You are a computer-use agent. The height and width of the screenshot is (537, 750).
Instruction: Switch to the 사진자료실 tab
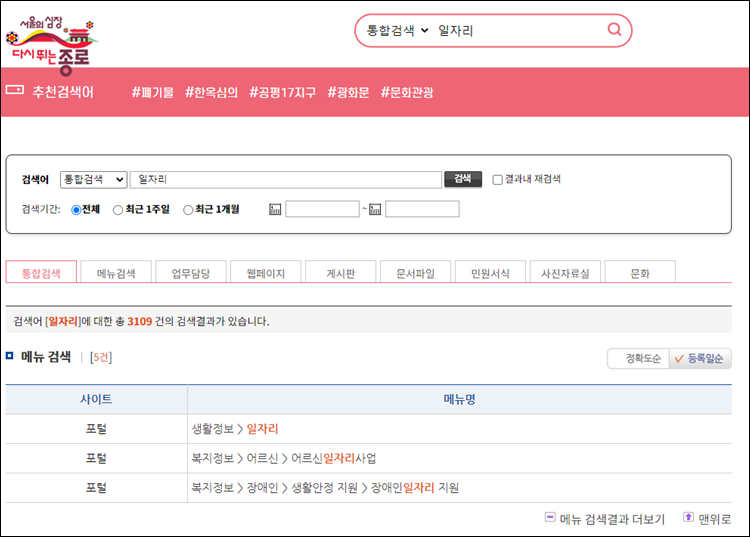tap(565, 273)
